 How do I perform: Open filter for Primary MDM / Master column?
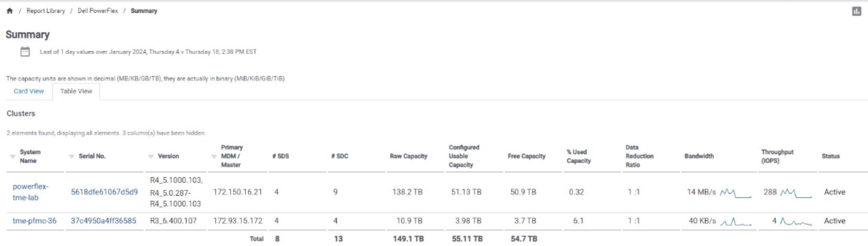click(214, 156)
